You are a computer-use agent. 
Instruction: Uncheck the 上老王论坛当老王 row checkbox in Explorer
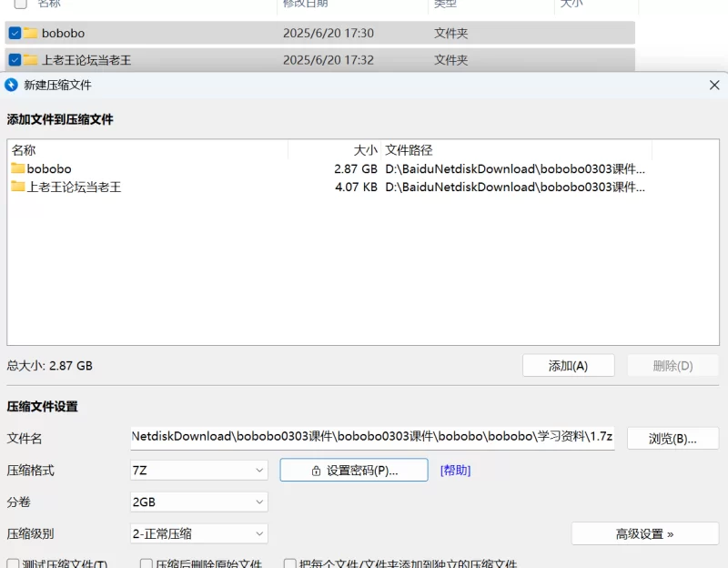15,60
